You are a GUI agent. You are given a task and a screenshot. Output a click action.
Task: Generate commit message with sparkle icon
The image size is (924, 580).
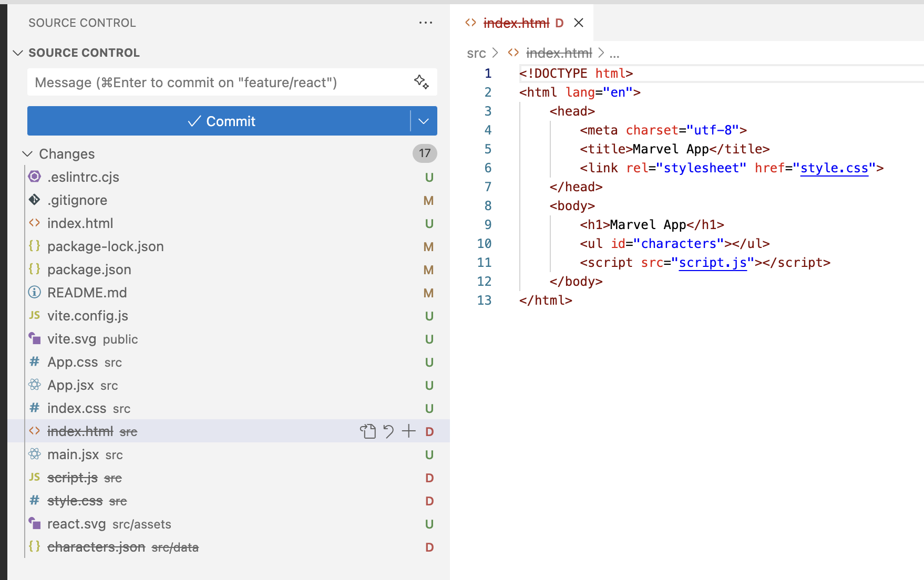click(422, 82)
